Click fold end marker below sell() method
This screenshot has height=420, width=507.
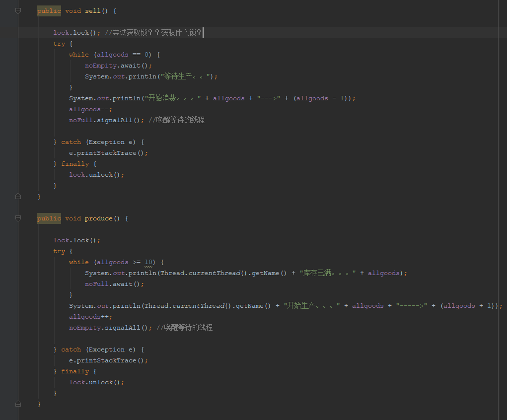pyautogui.click(x=18, y=197)
